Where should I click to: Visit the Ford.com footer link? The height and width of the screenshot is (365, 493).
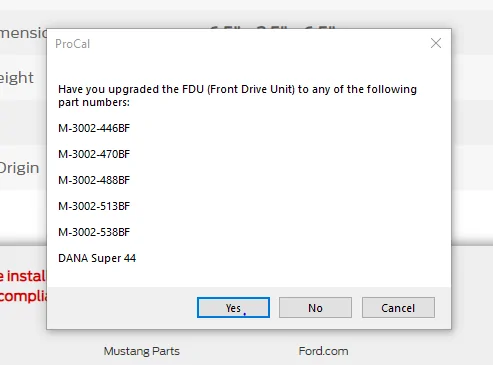pos(323,351)
